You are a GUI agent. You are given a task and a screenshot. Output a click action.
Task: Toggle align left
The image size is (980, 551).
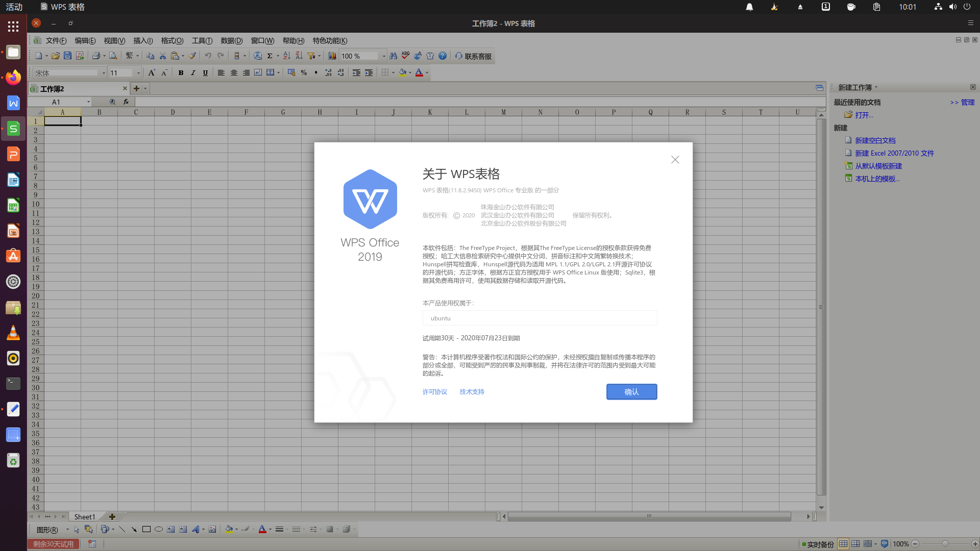click(x=221, y=73)
